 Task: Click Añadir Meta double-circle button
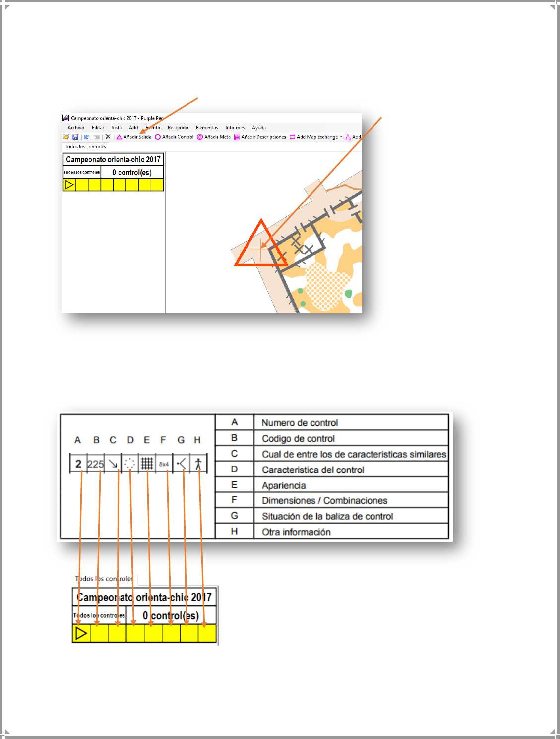click(x=214, y=137)
